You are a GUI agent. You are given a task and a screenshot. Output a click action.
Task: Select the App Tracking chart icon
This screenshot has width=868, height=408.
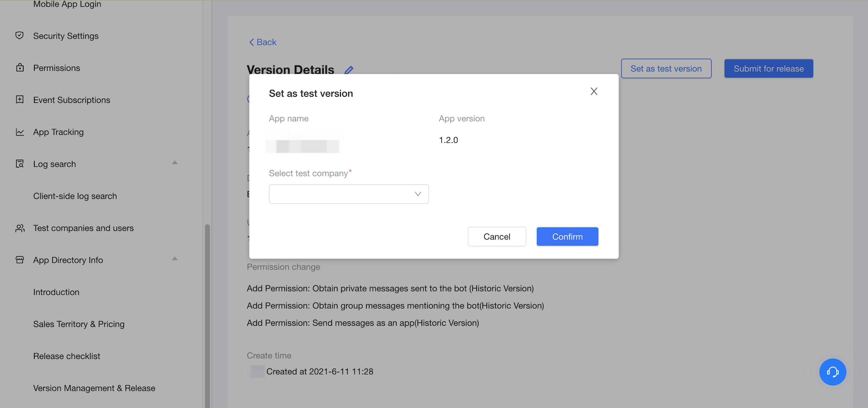click(x=20, y=132)
